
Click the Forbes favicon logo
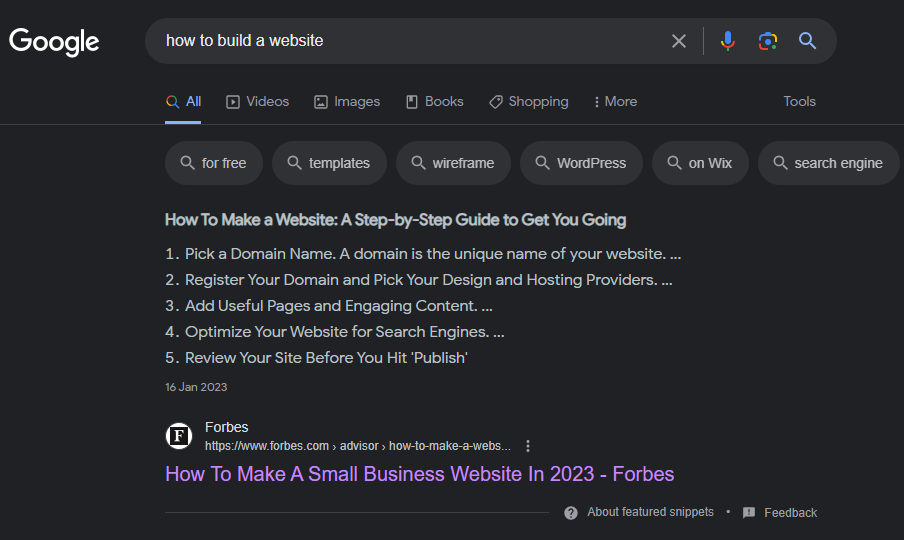coord(179,436)
